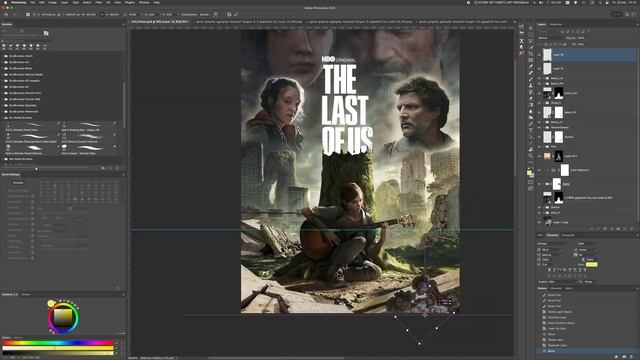Click the Change Screen Mode icon
Screen dimensions: 640x360
[531, 189]
